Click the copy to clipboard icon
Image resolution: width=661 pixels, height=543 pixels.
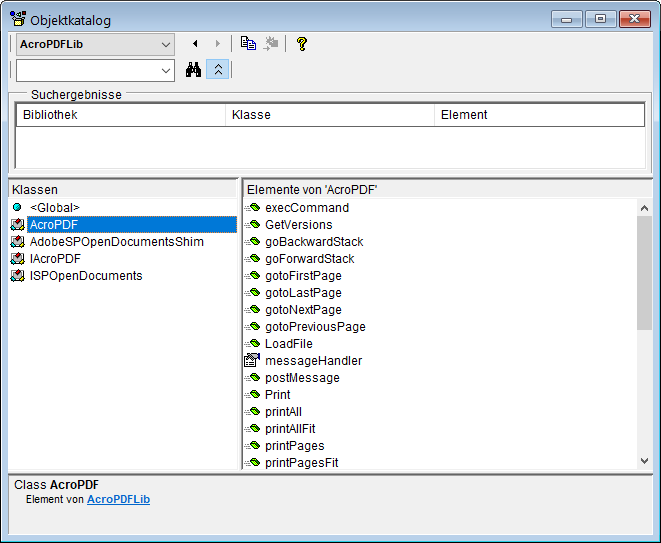click(248, 44)
